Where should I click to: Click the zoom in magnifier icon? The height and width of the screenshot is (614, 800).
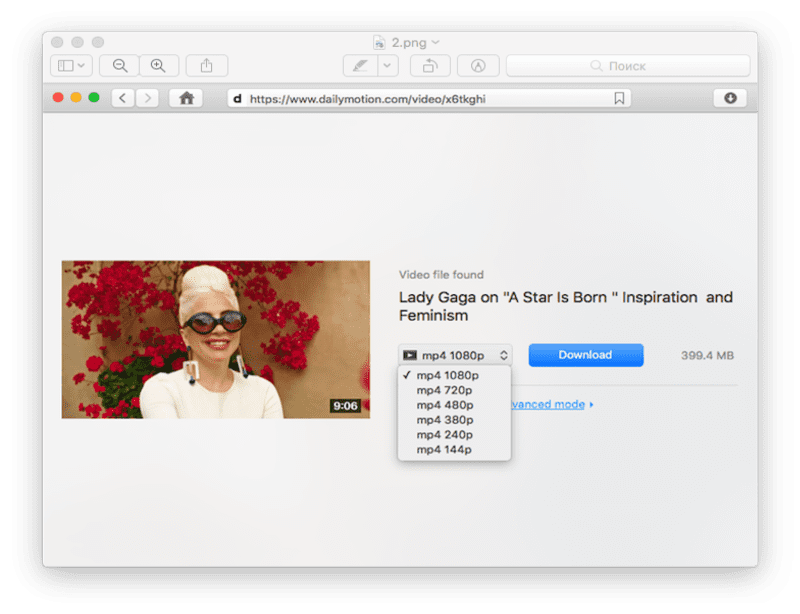pos(158,66)
